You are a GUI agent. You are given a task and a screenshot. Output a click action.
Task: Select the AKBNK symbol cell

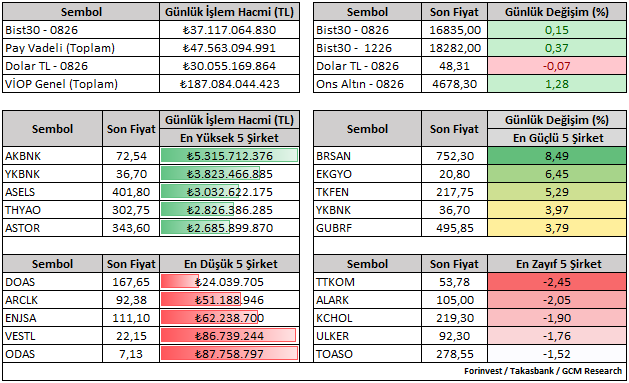53,156
